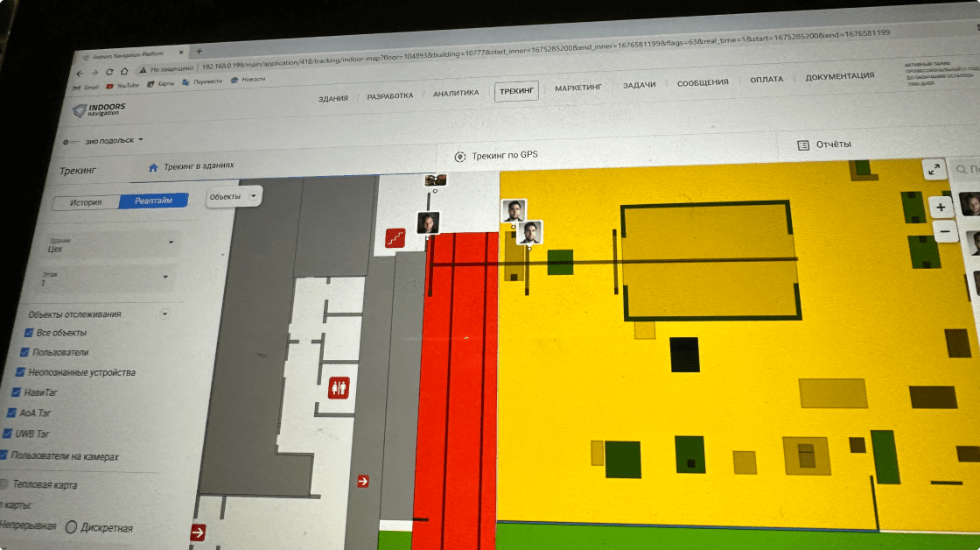Open the Новости bookmark
This screenshot has height=550, width=980.
click(248, 80)
